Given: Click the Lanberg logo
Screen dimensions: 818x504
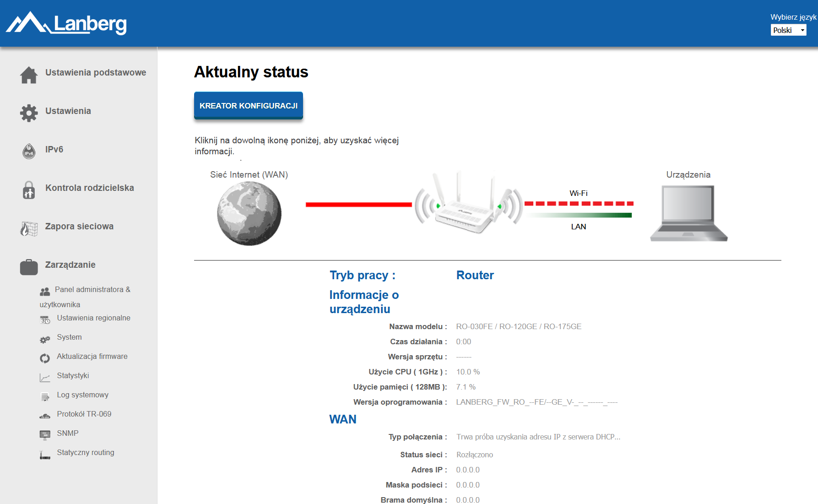Looking at the screenshot, I should coord(67,23).
